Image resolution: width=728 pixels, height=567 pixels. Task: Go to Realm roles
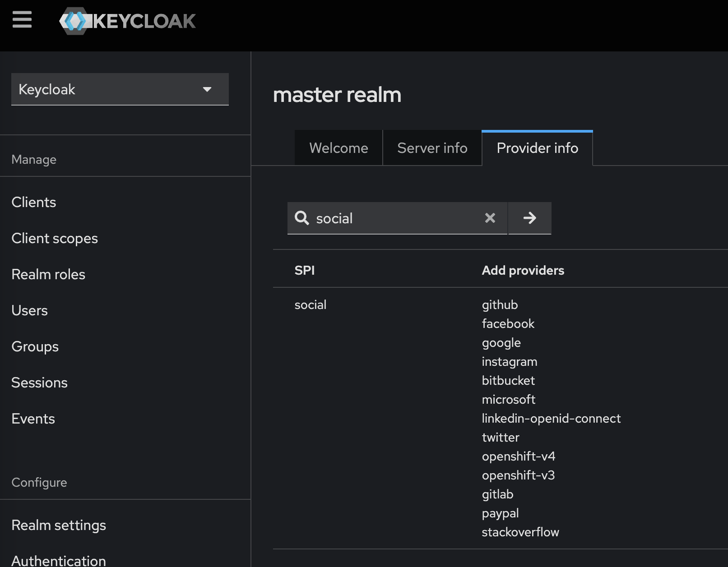coord(48,274)
